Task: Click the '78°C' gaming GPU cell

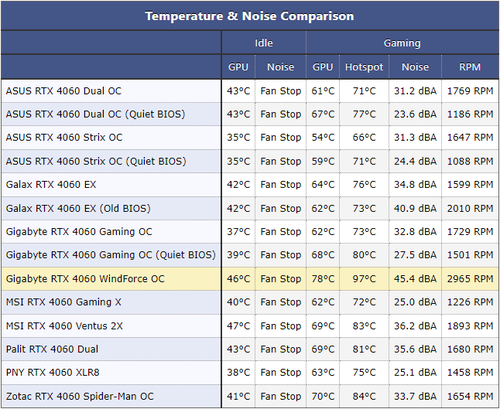Action: tap(323, 279)
